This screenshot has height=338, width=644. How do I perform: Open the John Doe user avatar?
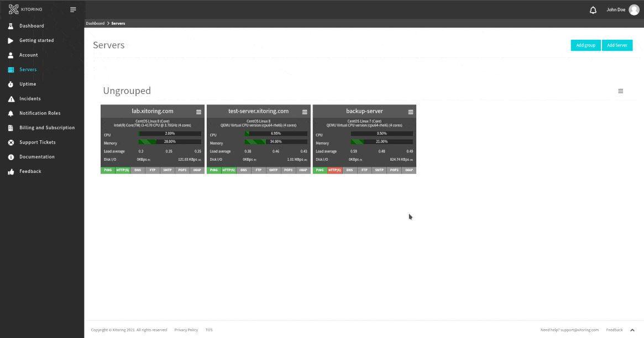634,9
